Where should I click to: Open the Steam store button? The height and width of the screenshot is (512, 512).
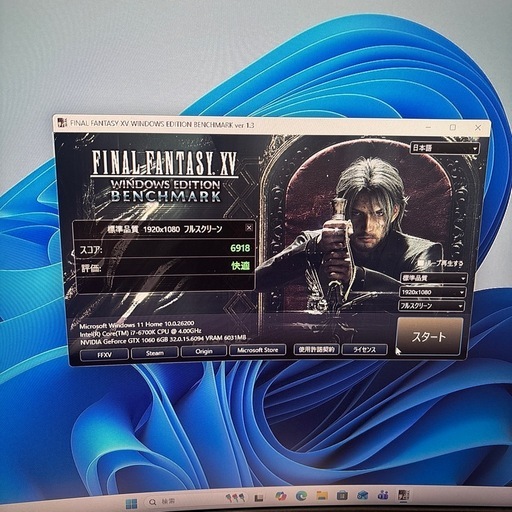[155, 353]
